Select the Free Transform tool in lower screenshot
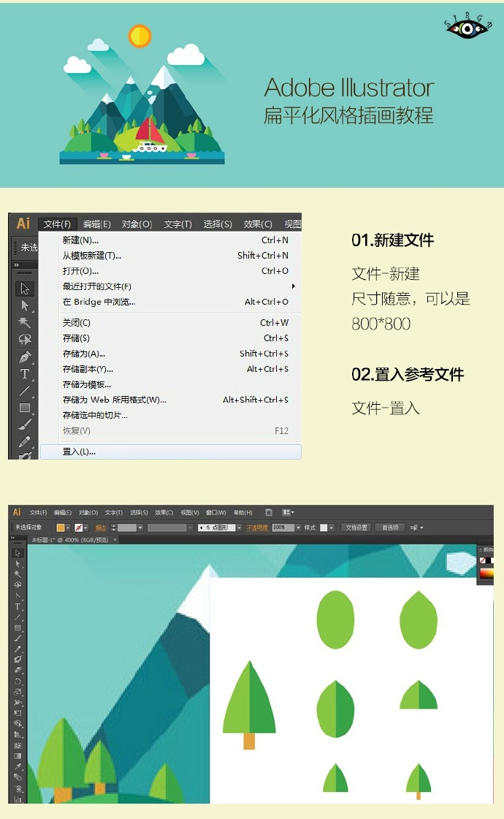The image size is (504, 819). click(x=18, y=713)
